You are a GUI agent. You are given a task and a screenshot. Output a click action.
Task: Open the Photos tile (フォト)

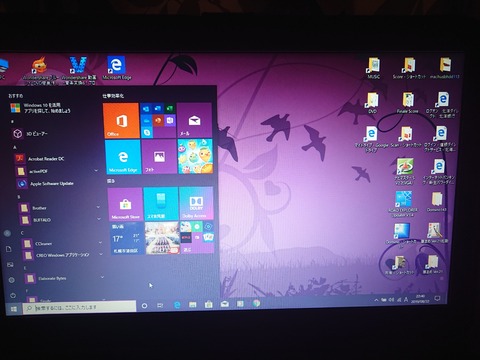159,157
